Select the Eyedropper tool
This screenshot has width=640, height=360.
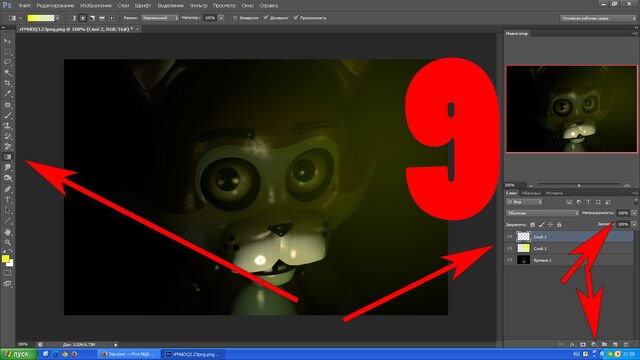[7, 94]
